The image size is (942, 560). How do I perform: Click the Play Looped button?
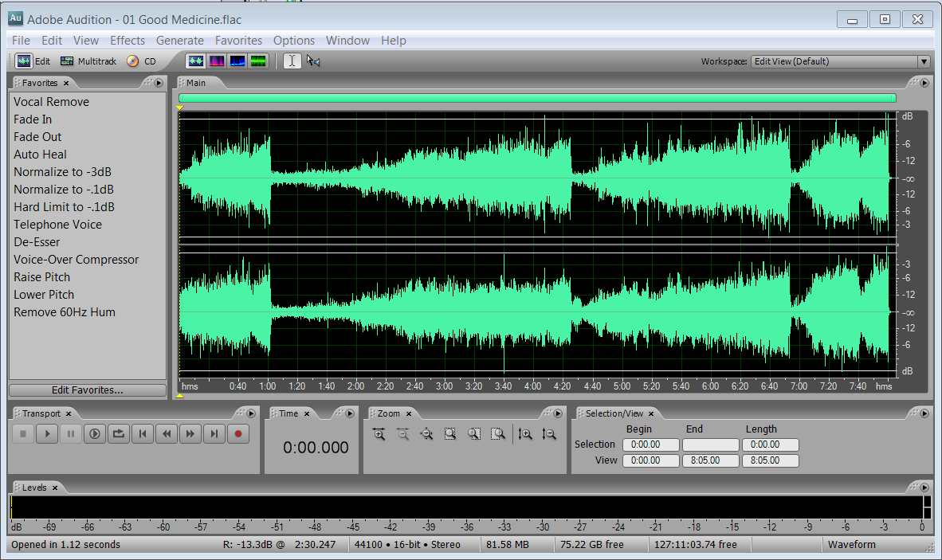pos(119,434)
